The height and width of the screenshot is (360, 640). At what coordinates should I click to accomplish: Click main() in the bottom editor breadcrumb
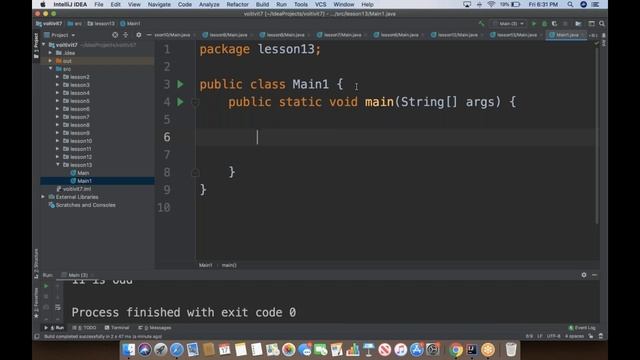pyautogui.click(x=229, y=265)
